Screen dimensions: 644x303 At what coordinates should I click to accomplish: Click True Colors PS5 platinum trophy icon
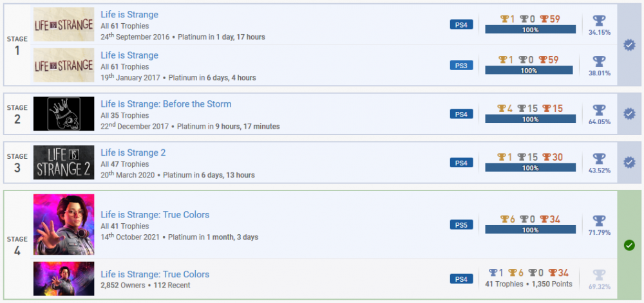[x=599, y=220]
